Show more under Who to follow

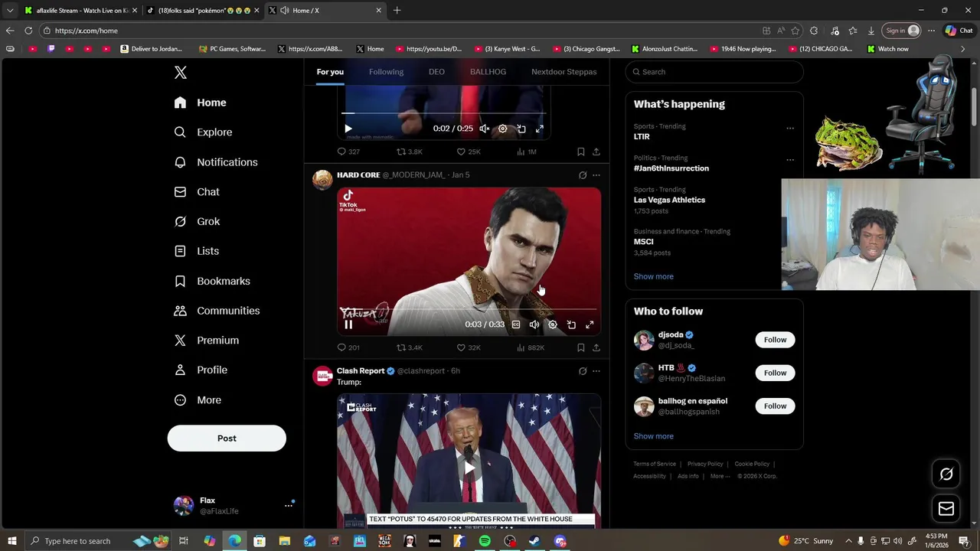(x=653, y=436)
